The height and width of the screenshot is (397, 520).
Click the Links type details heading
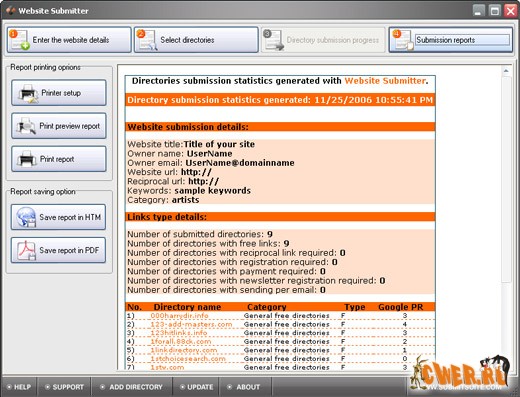coord(167,217)
